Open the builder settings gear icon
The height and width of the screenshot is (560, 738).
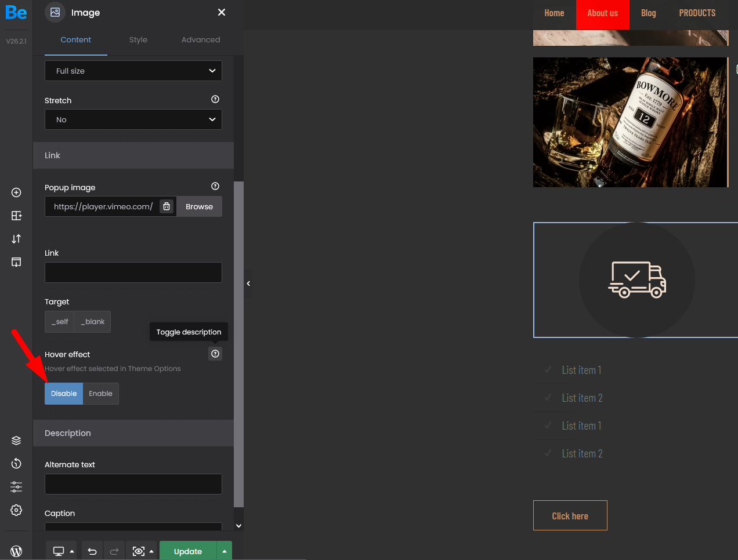click(16, 510)
